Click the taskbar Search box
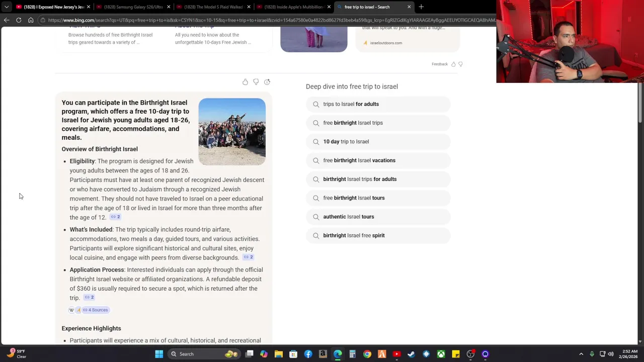 204,354
